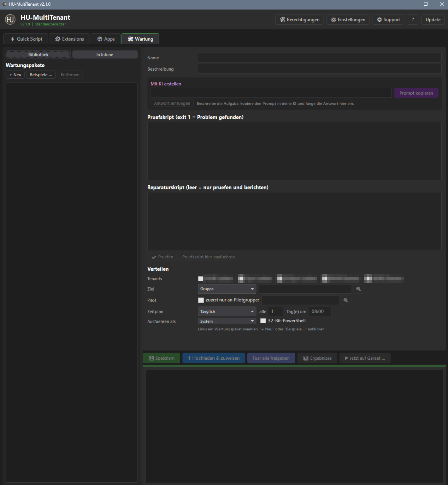Go to the Apps tab

[x=106, y=39]
